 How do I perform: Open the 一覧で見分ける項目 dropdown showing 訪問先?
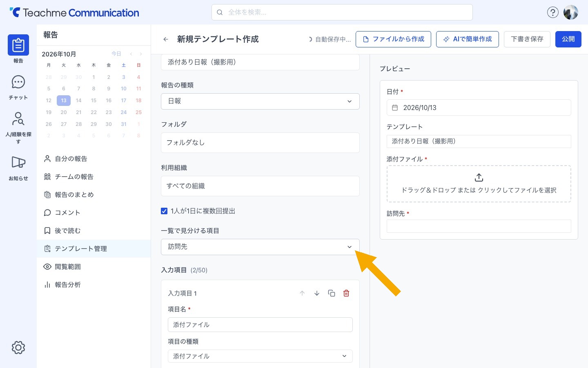[x=260, y=247]
